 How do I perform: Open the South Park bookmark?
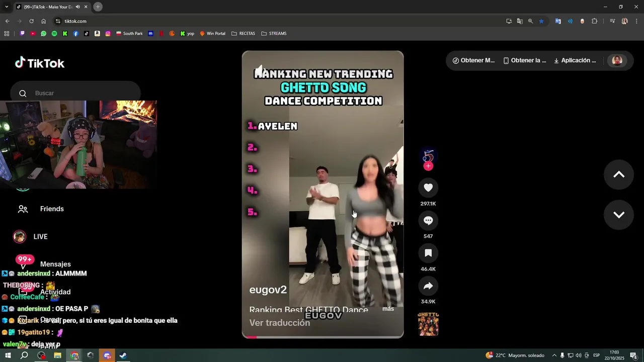(x=129, y=34)
